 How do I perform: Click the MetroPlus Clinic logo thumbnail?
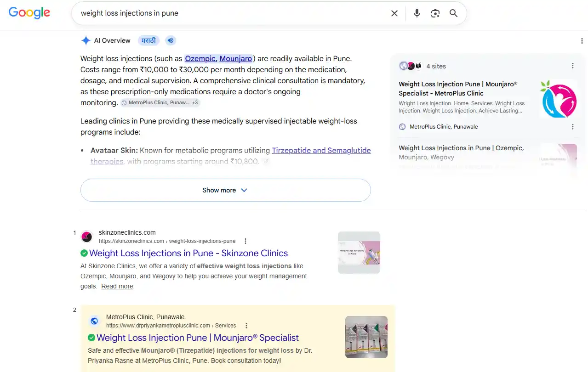tap(558, 98)
